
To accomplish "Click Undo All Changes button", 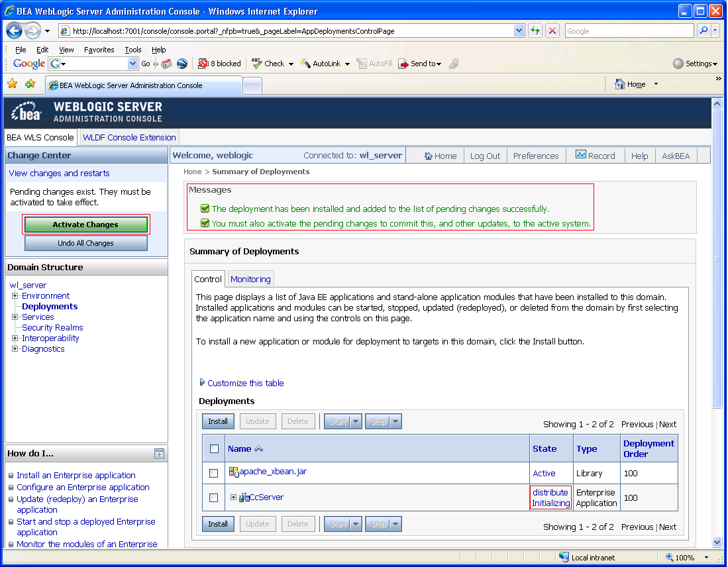I will 86,243.
